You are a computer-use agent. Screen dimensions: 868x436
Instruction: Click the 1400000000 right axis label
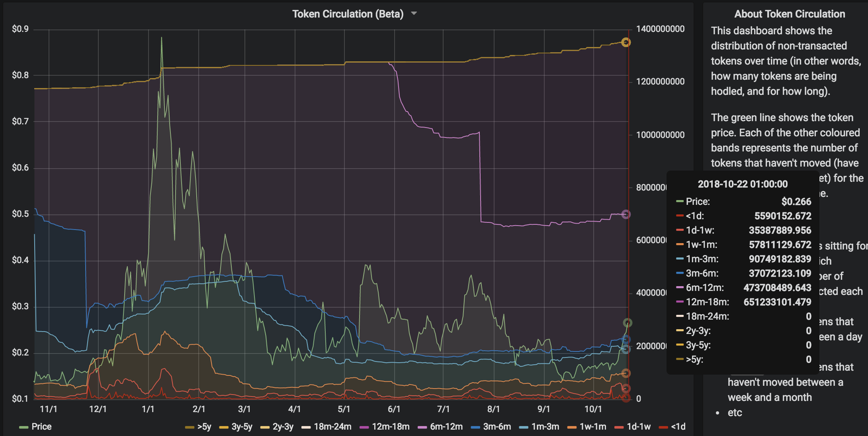(660, 29)
